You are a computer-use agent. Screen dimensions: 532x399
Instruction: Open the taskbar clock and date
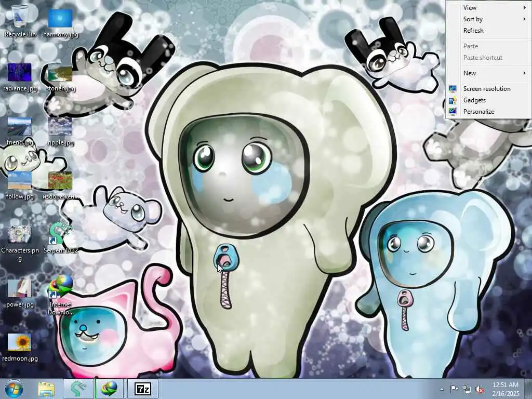pyautogui.click(x=506, y=389)
